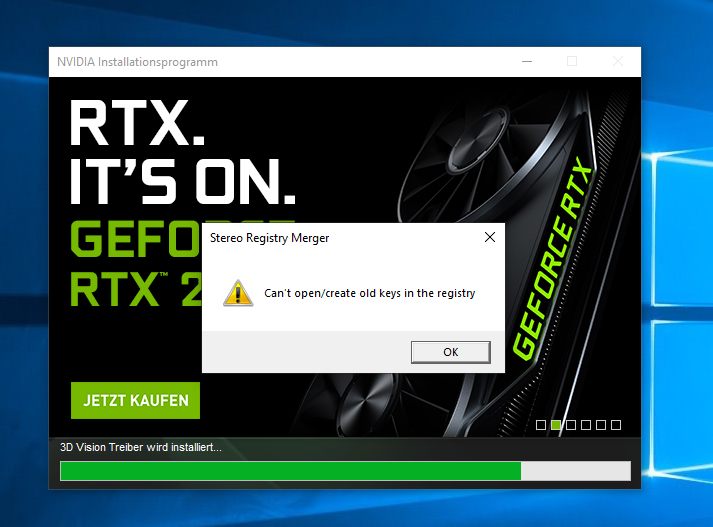
Task: Select the first slideshow indicator square
Action: pyautogui.click(x=541, y=425)
